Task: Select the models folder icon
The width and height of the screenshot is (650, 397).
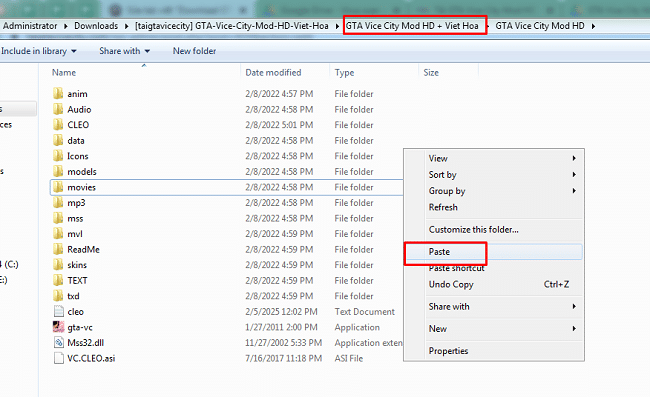Action: (58, 172)
